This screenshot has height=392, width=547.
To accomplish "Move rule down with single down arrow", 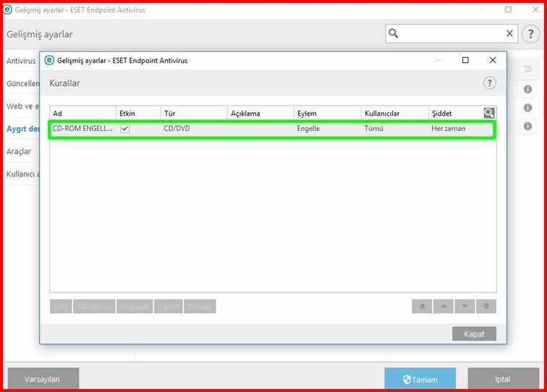I will [x=465, y=306].
